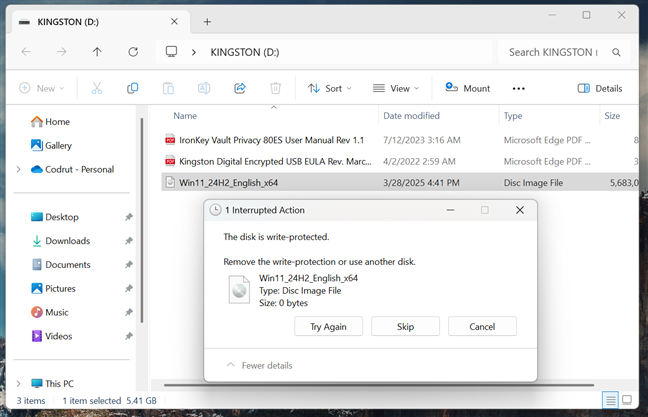Refresh the KINGSTON folder view
The width and height of the screenshot is (648, 417).
(133, 52)
